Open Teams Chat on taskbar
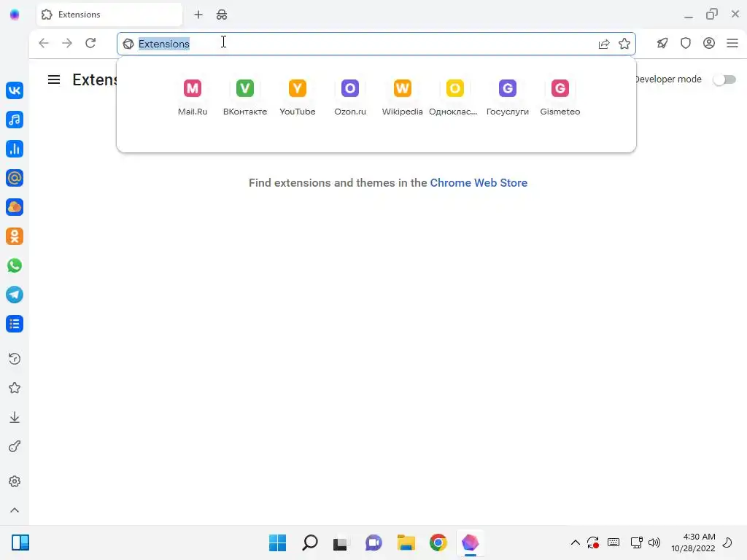Image resolution: width=747 pixels, height=560 pixels. pos(374,542)
